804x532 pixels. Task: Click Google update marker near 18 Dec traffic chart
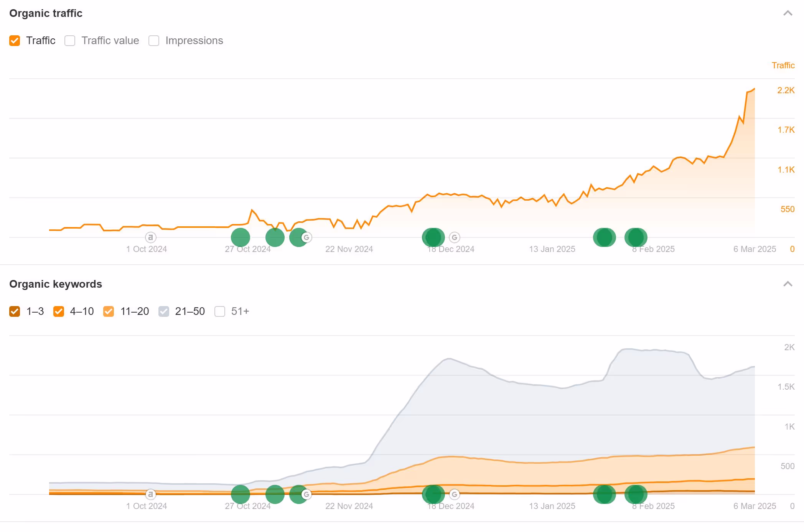coord(454,237)
